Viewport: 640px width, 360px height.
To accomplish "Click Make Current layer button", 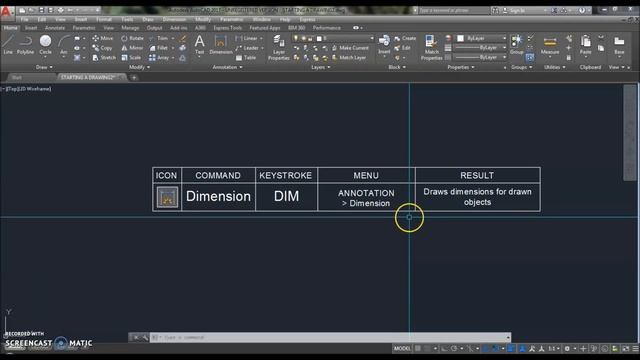I will [x=351, y=48].
